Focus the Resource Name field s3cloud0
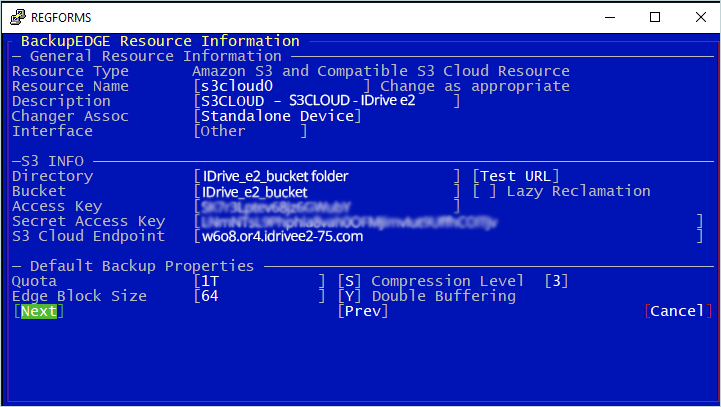The height and width of the screenshot is (407, 721). 282,86
